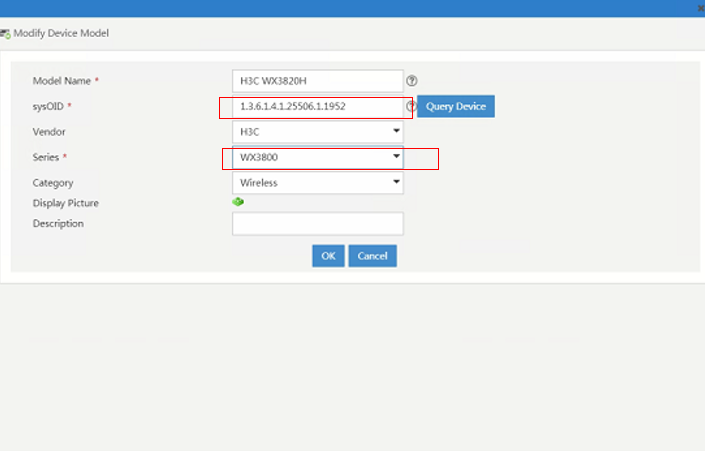Image resolution: width=705 pixels, height=451 pixels.
Task: Close the dialog with the X button
Action: click(x=701, y=8)
